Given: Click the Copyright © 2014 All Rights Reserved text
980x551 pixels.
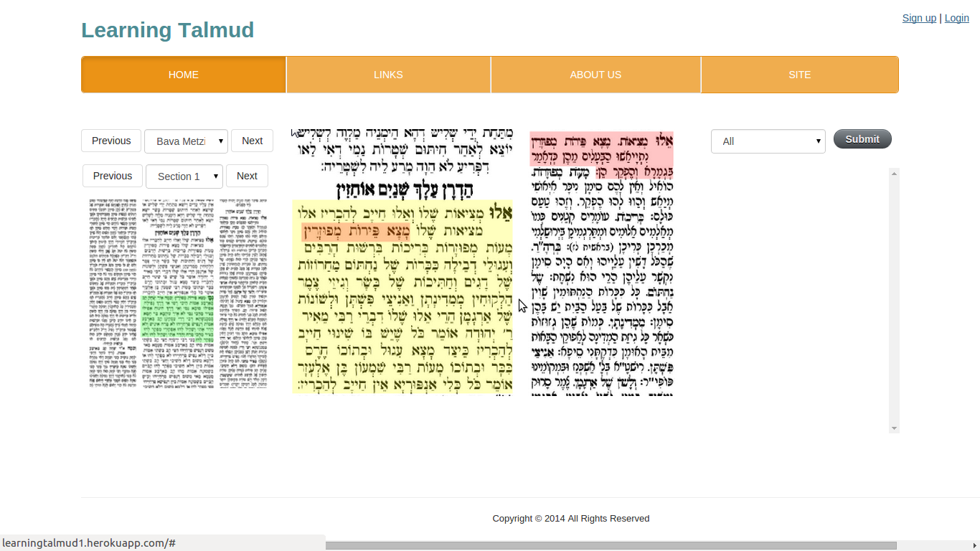Looking at the screenshot, I should click(x=571, y=518).
